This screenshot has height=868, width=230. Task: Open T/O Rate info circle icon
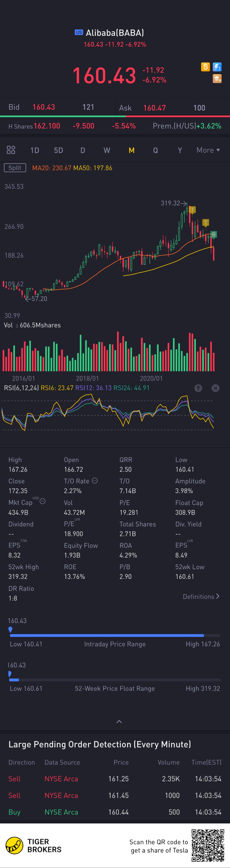(95, 481)
